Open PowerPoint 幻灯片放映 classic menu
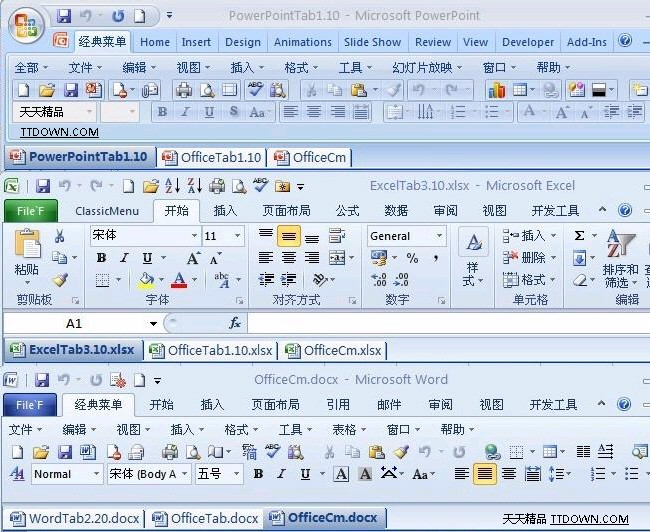The height and width of the screenshot is (532, 650). coord(427,68)
